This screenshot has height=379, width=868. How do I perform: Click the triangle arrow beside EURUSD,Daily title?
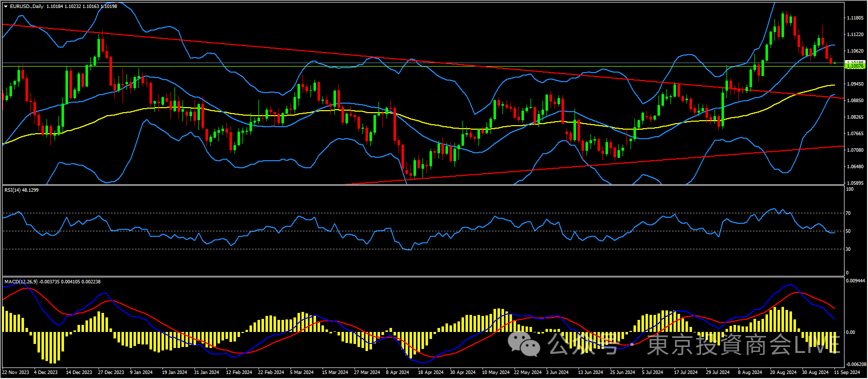(6, 7)
